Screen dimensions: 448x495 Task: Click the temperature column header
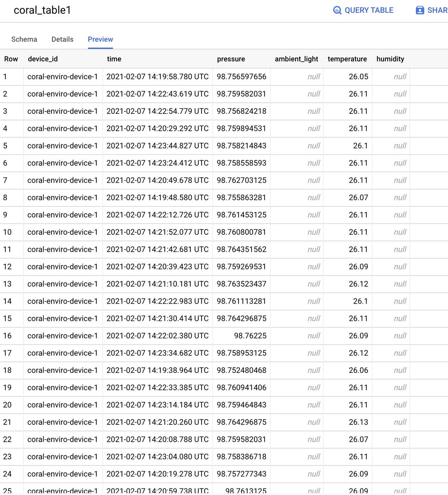[347, 59]
